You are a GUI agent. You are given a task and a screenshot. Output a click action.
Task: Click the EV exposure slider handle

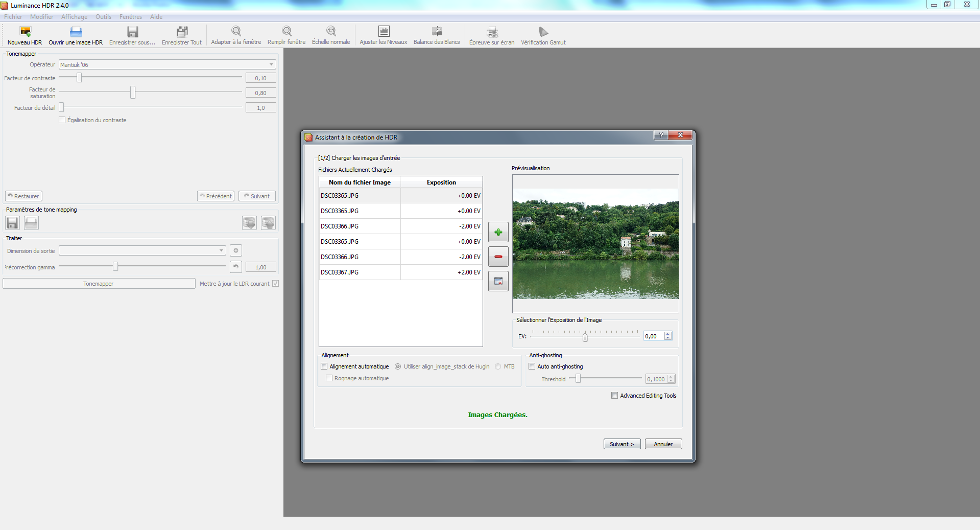point(585,337)
